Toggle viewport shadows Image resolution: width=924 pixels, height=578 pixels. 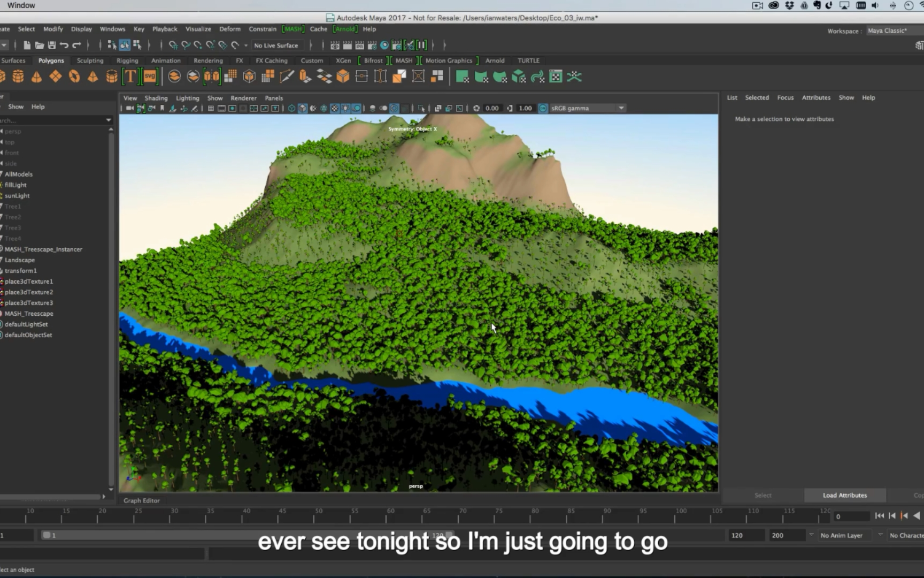pos(356,108)
